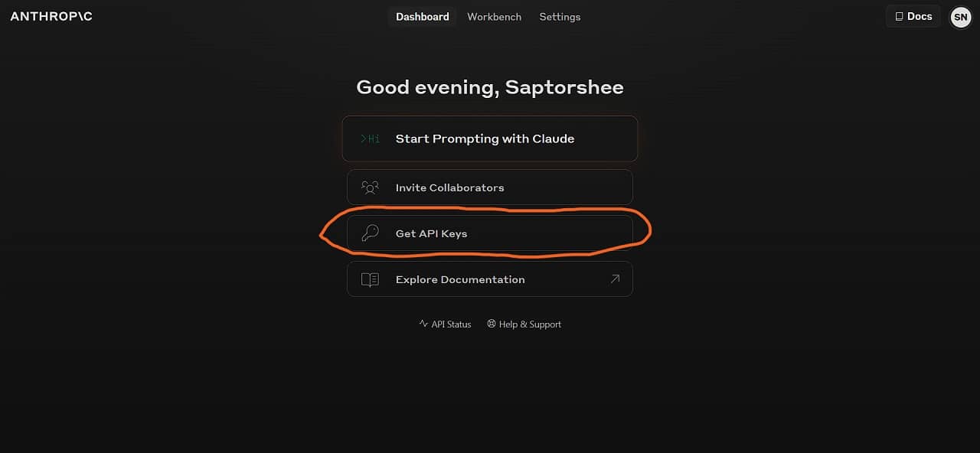The image size is (980, 453).
Task: Click the collaborators people icon
Action: [x=370, y=187]
